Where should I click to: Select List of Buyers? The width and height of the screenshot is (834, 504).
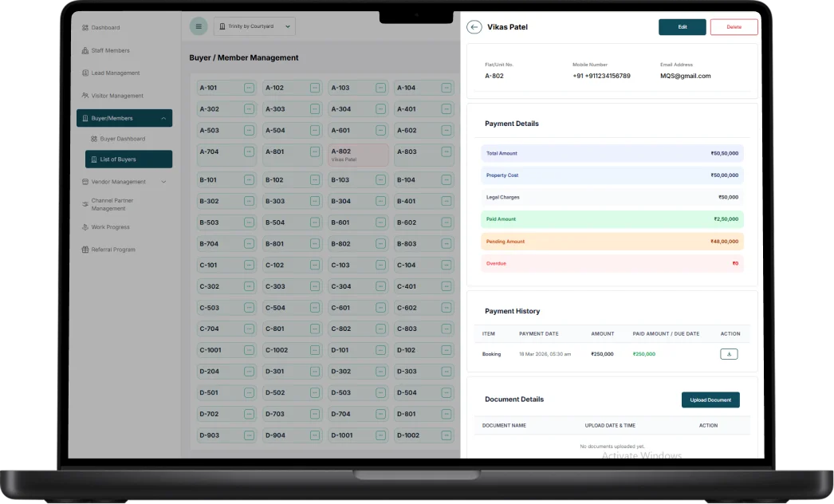[x=128, y=159]
